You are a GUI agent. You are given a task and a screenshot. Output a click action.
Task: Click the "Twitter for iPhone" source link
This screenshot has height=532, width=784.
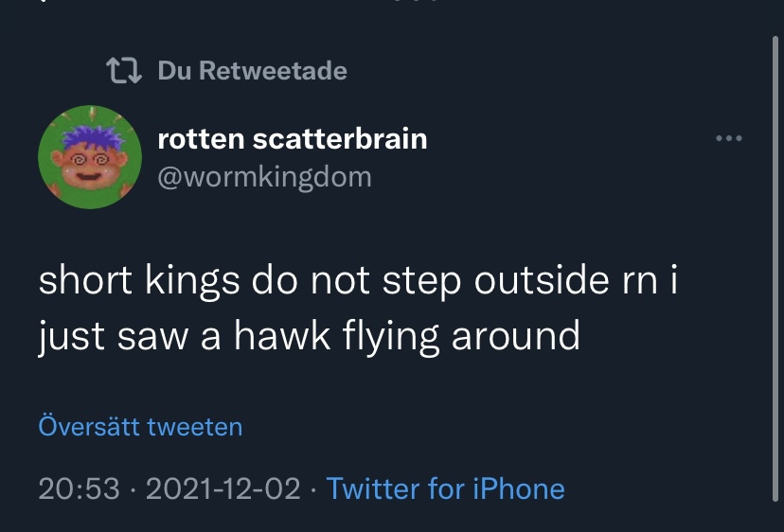(445, 488)
